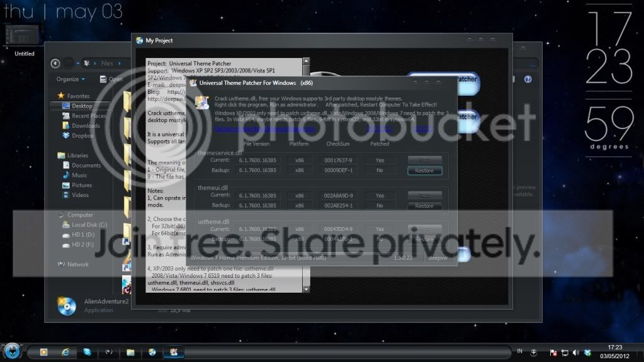Open the media player taskbar icon

pos(43,352)
